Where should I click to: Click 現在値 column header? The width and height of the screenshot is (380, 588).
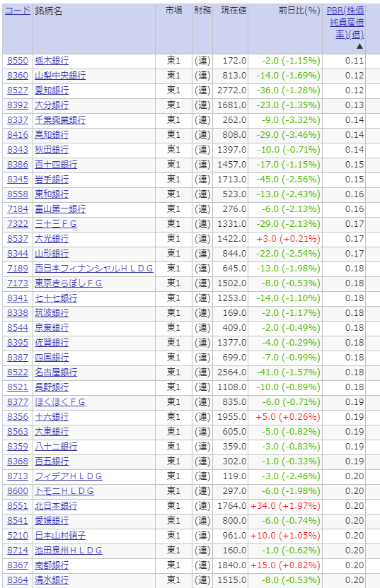pos(234,11)
